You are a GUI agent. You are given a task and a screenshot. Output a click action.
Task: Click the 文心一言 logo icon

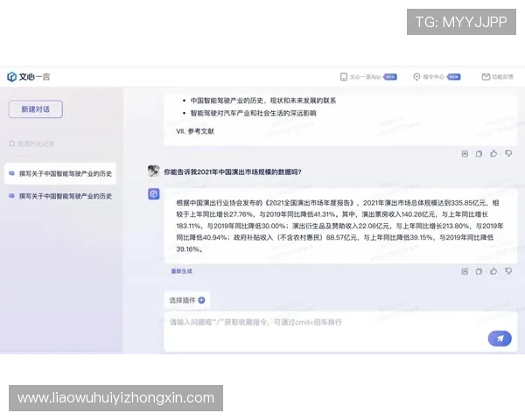(11, 77)
